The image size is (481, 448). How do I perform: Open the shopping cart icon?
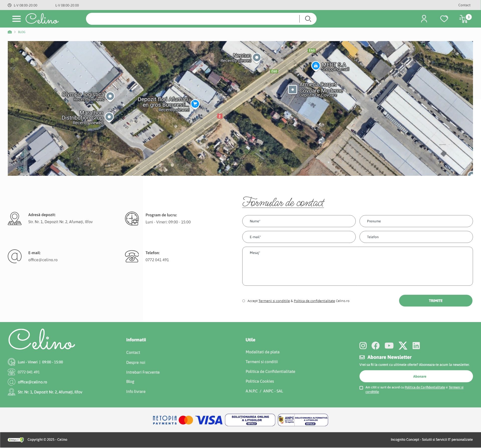click(463, 19)
